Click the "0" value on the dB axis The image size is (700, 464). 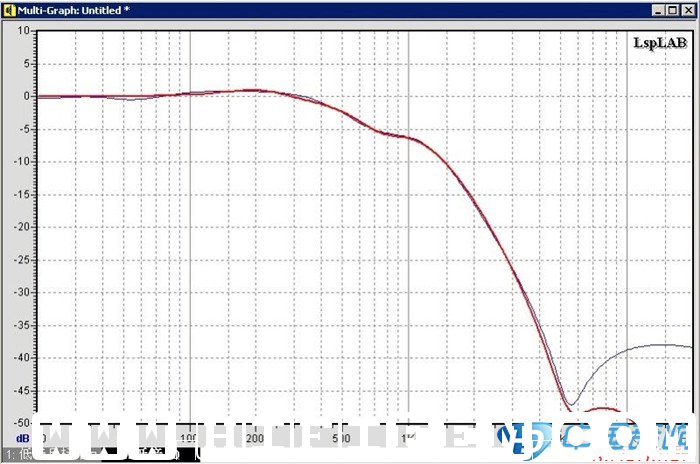coord(27,96)
